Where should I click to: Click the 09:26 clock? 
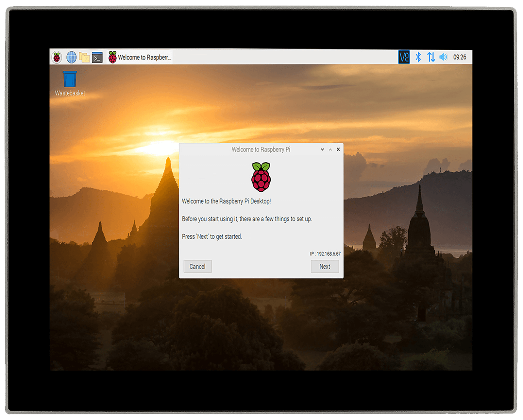(460, 57)
